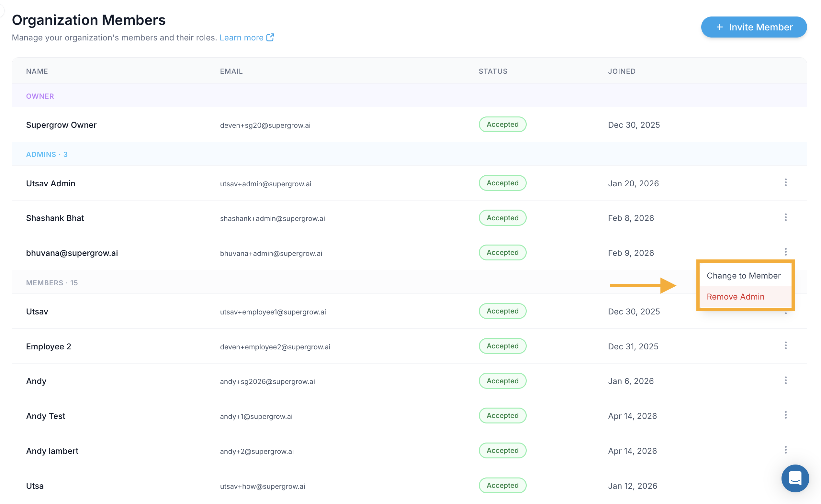Click email utsav+admin@supergrow.ai
The height and width of the screenshot is (504, 821).
click(x=265, y=184)
